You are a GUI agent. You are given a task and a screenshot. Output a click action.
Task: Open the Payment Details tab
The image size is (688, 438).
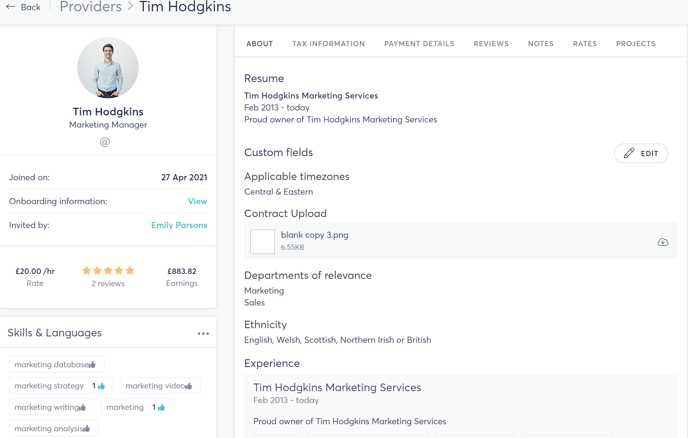click(x=419, y=43)
